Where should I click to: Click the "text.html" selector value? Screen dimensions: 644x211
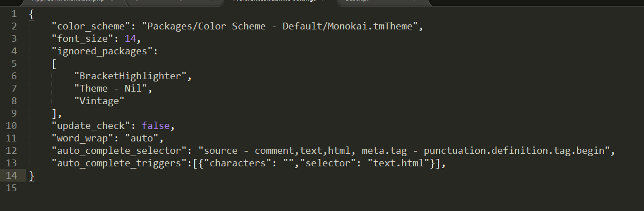coord(398,163)
